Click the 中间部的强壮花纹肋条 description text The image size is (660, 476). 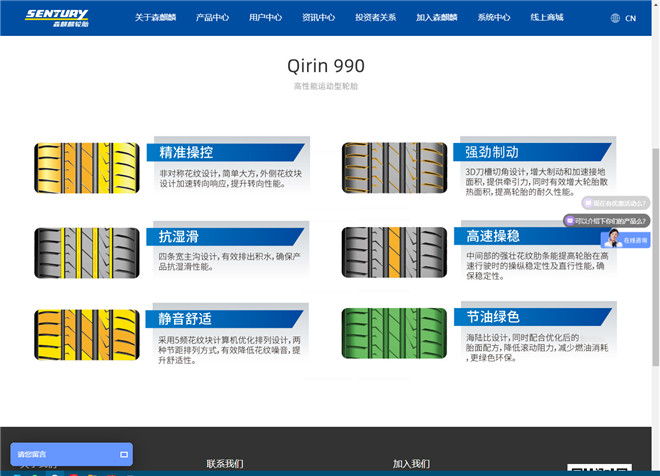coord(537,266)
